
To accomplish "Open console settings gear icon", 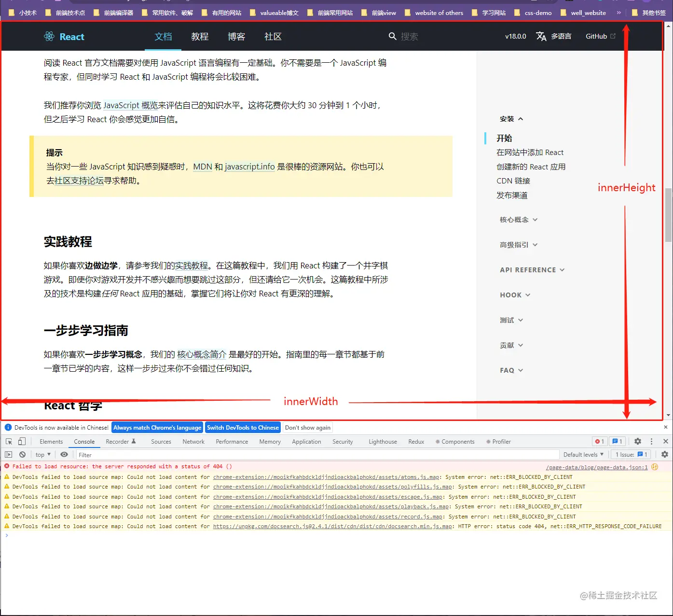I will (x=665, y=455).
